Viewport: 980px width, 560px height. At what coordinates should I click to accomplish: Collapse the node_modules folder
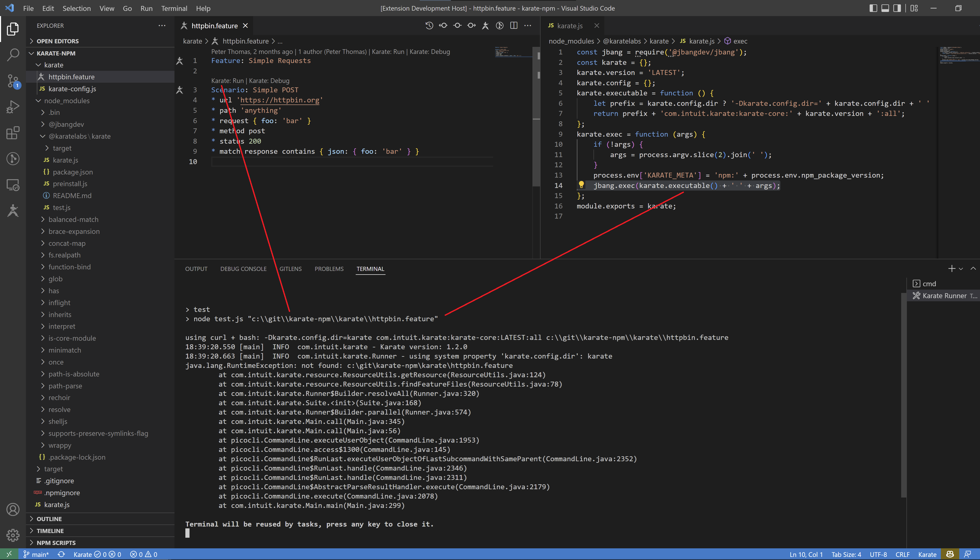coord(67,100)
